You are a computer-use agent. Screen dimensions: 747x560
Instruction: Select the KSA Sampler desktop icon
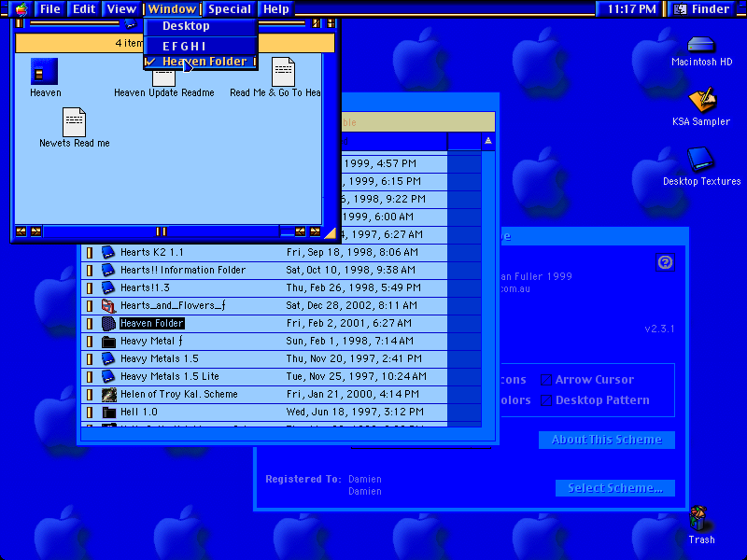(702, 100)
